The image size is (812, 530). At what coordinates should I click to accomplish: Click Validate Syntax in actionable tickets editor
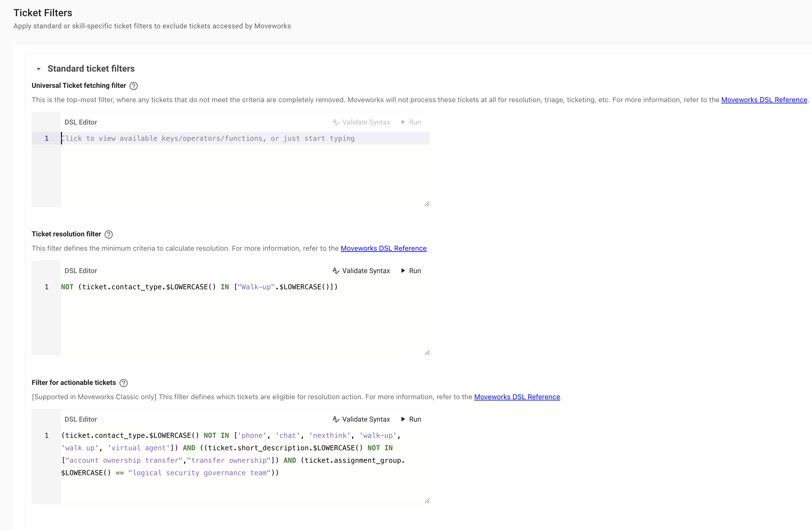(x=361, y=419)
